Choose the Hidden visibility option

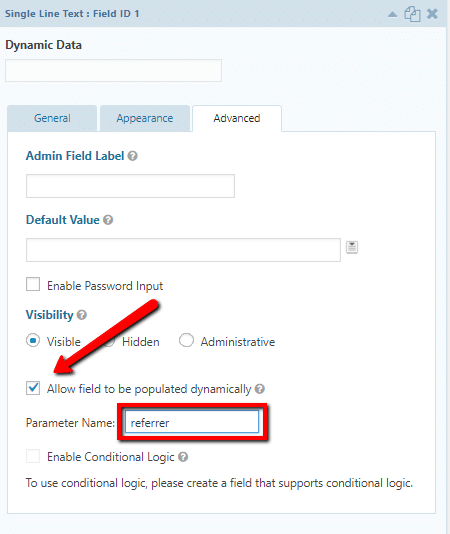coord(109,340)
